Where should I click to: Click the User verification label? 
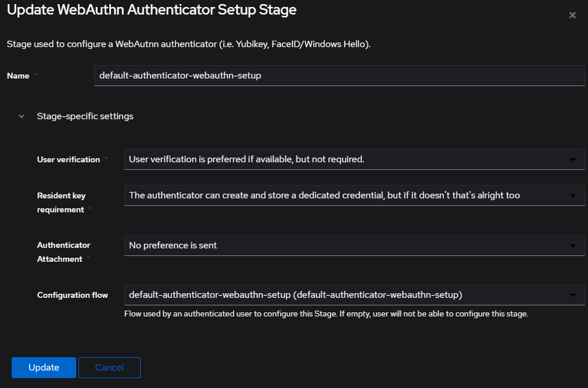[69, 159]
